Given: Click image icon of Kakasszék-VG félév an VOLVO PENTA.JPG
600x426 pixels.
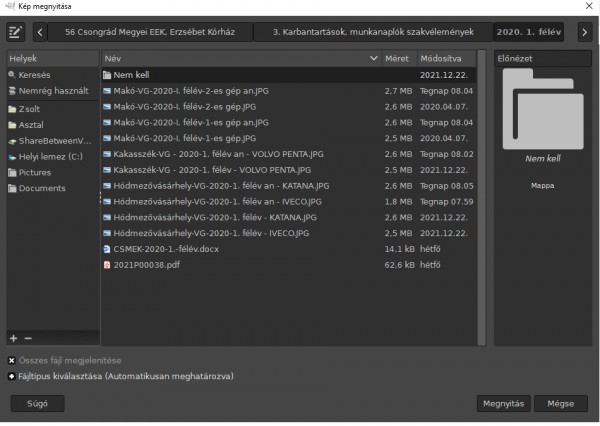Looking at the screenshot, I should (107, 154).
